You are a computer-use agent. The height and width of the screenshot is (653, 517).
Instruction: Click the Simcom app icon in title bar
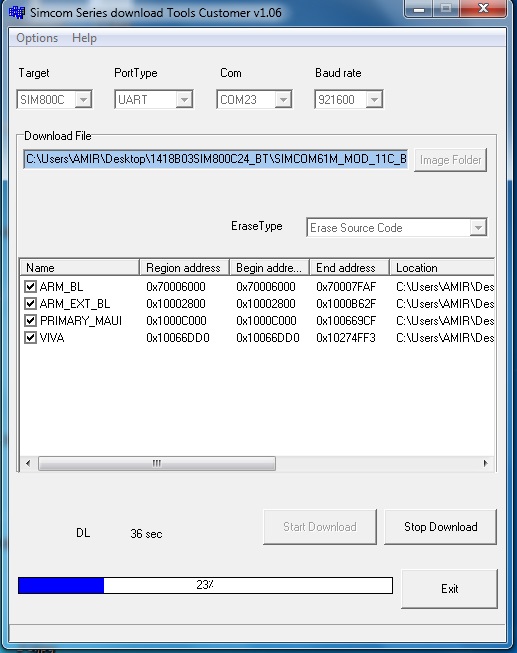click(17, 12)
